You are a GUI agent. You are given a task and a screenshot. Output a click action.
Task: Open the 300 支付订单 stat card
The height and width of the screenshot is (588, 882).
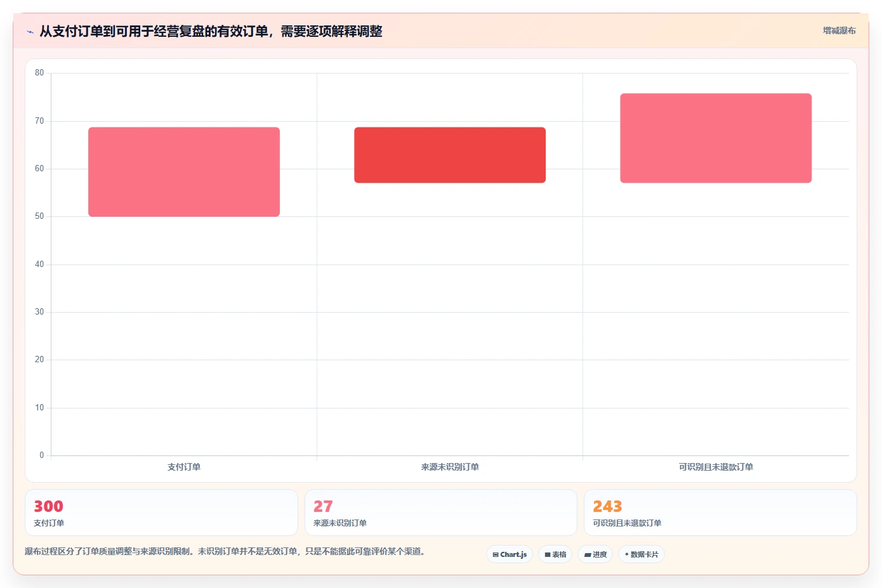click(x=161, y=513)
